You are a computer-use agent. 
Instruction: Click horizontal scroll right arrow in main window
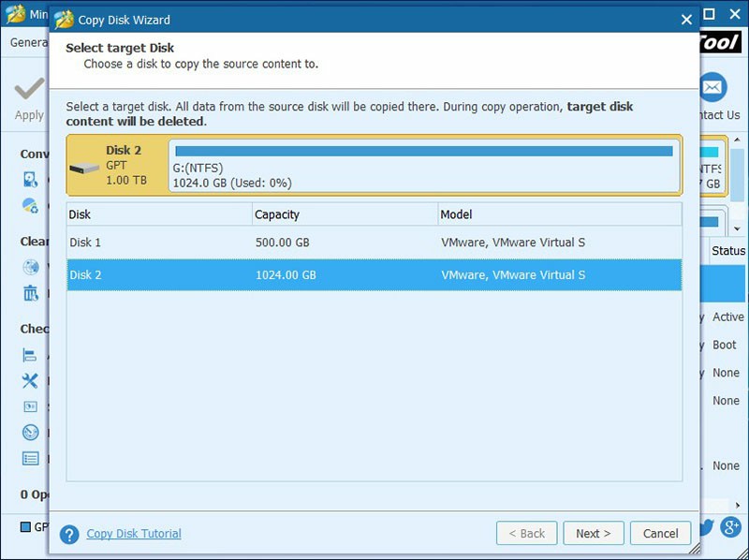click(738, 505)
